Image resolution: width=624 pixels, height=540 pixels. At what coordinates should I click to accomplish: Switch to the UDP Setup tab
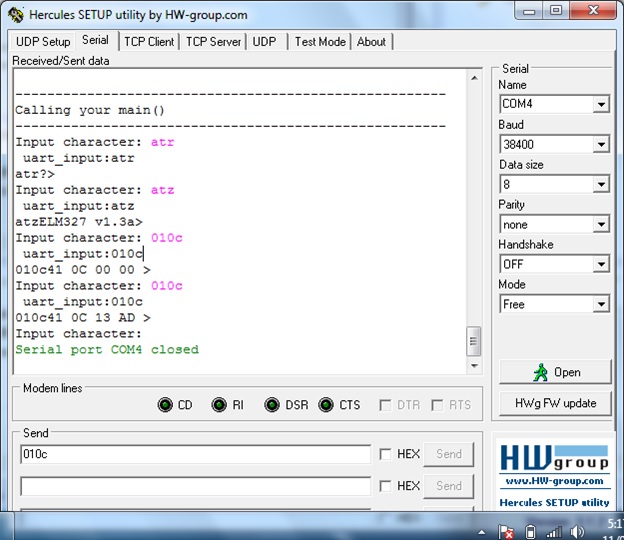[x=43, y=42]
